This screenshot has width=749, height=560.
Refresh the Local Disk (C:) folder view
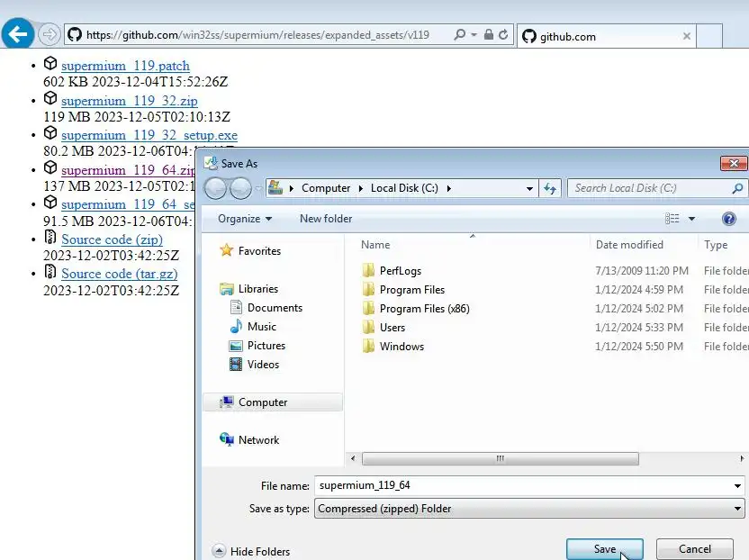pyautogui.click(x=550, y=189)
